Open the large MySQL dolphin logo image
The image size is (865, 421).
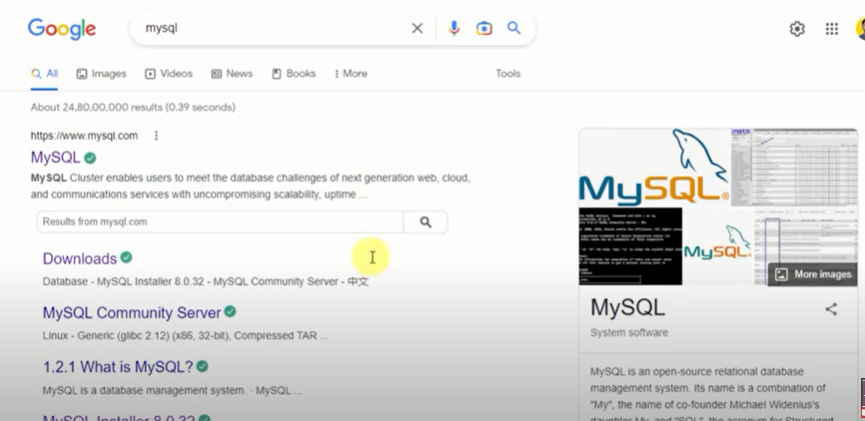coord(654,167)
